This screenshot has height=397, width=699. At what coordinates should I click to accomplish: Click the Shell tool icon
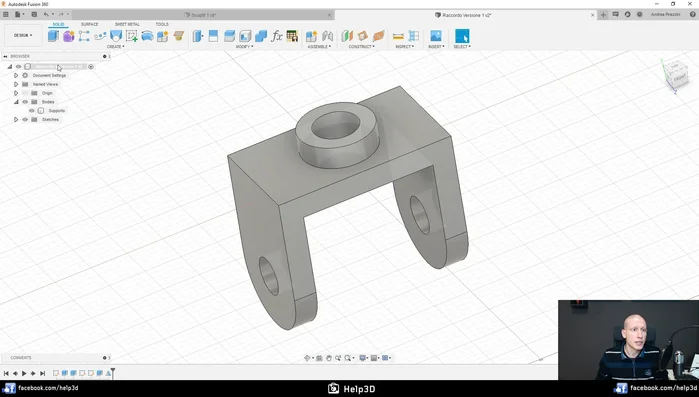click(x=245, y=36)
